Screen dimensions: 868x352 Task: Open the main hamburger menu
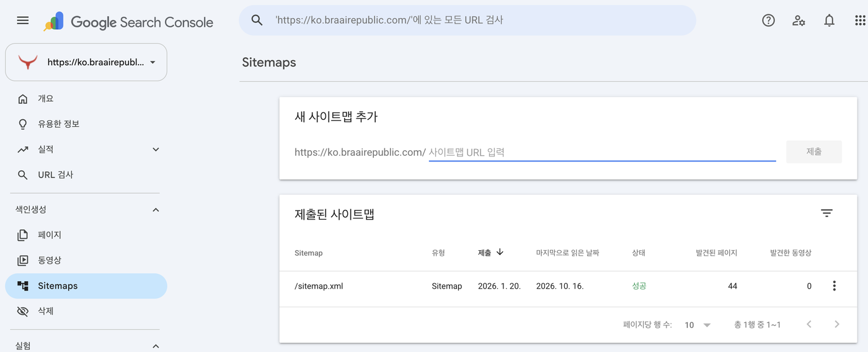coord(23,20)
